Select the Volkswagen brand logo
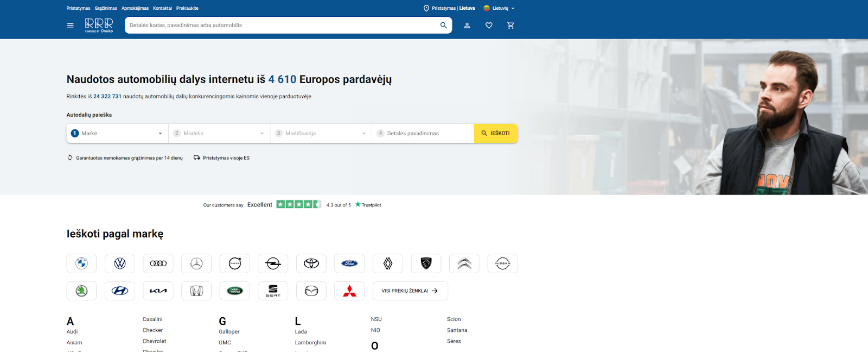 tap(120, 263)
